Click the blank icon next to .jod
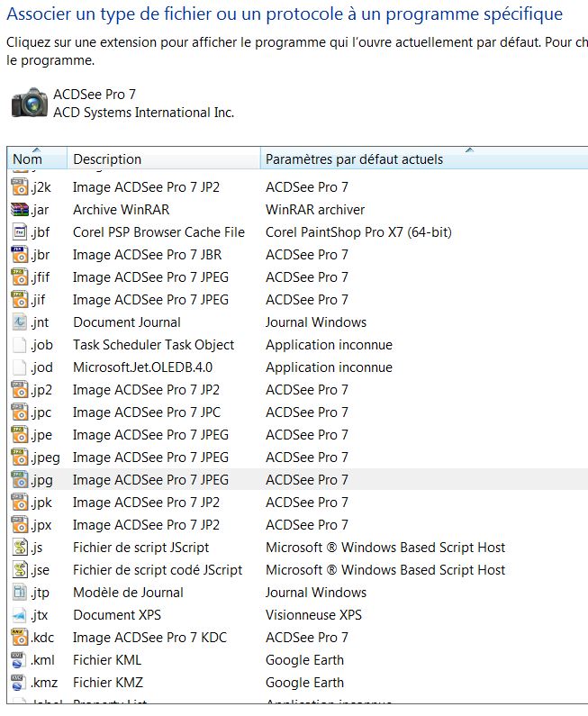Viewport: 588px width, 716px height. point(20,367)
